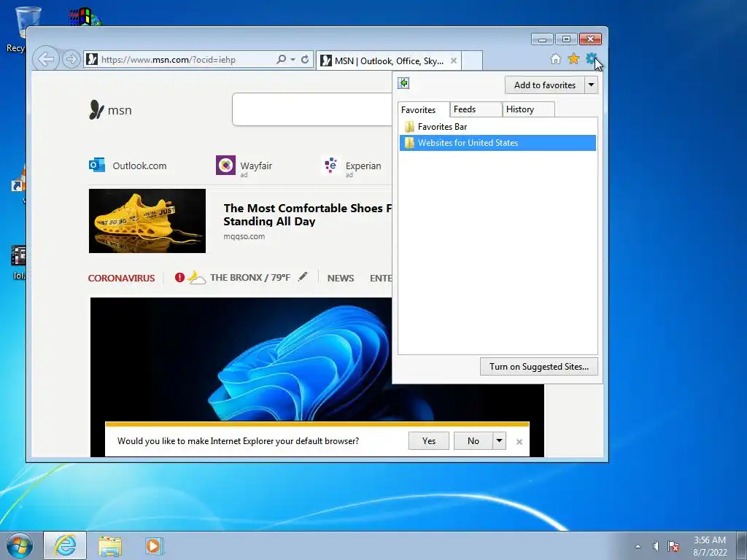Click the volume speaker tray icon
747x560 pixels.
(656, 546)
